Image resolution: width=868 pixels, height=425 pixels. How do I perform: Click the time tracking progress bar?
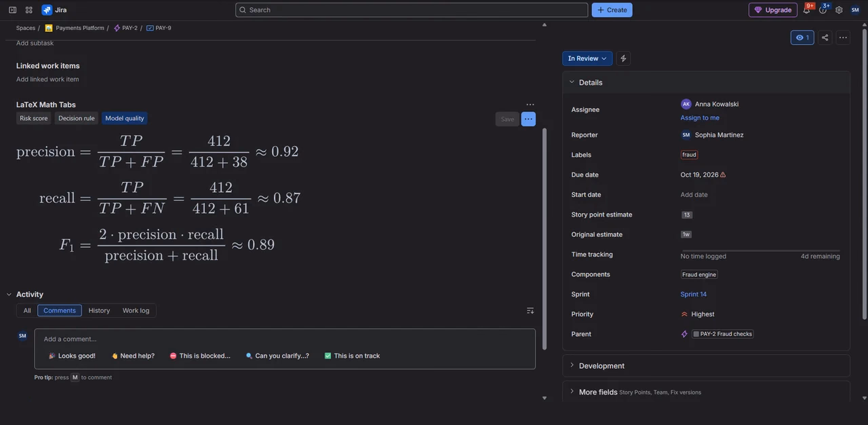pos(760,251)
